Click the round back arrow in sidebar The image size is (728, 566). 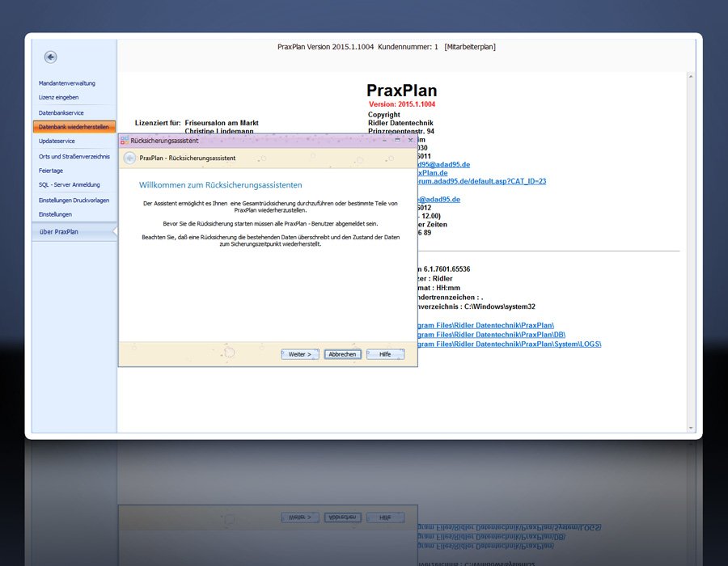pyautogui.click(x=51, y=57)
